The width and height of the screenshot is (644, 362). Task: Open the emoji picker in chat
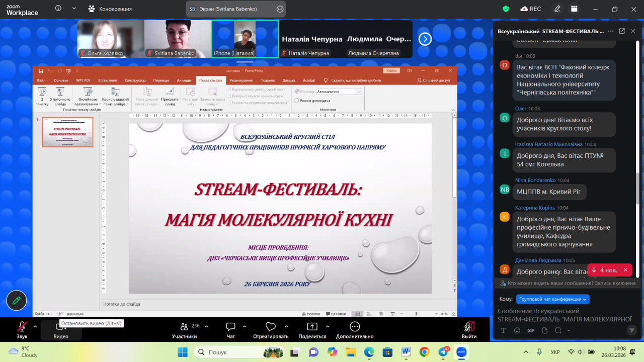coord(517,330)
